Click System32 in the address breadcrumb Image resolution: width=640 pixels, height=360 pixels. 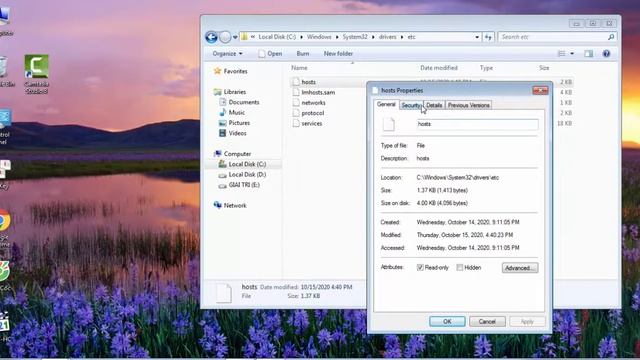[355, 37]
